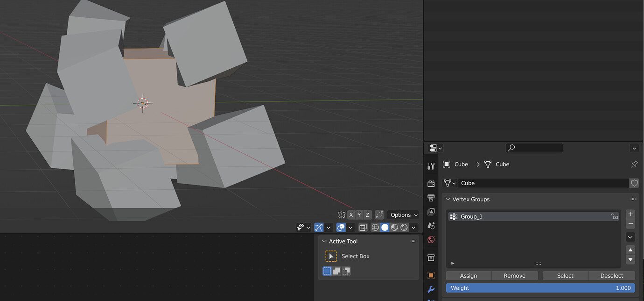
Task: Click Cube in the properties breadcrumb
Action: [461, 164]
